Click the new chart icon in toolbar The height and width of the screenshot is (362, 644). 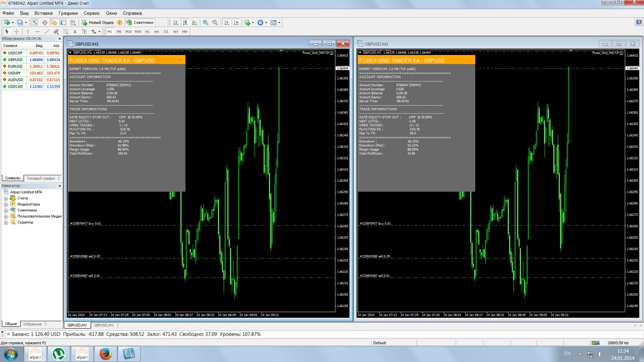click(x=7, y=22)
